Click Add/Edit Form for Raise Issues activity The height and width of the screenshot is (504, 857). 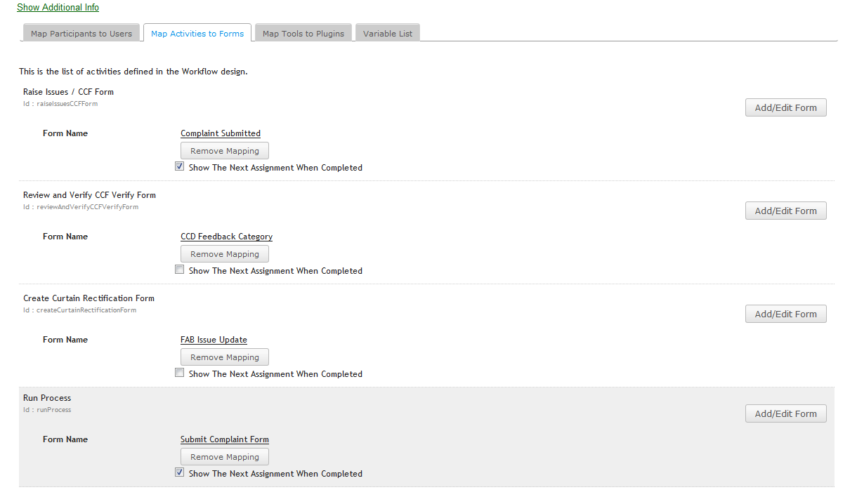pyautogui.click(x=785, y=107)
